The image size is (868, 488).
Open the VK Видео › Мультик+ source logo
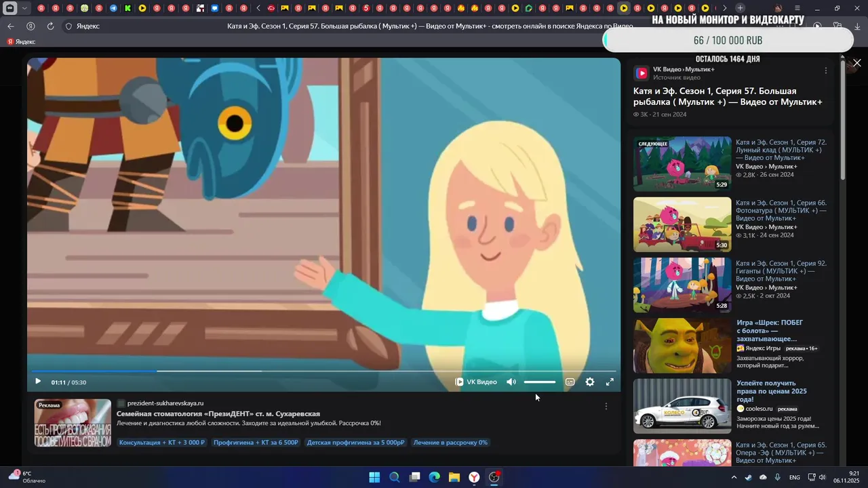[x=642, y=73]
